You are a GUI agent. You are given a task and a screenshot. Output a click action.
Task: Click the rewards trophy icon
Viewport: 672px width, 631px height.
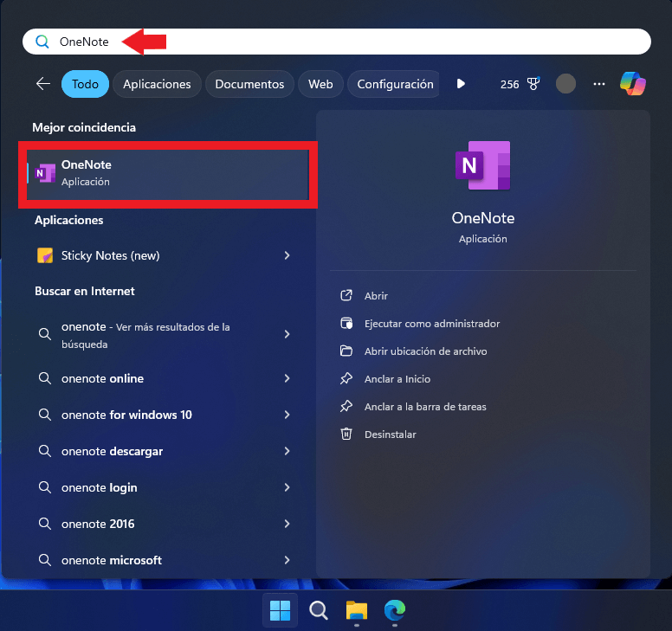click(x=533, y=84)
